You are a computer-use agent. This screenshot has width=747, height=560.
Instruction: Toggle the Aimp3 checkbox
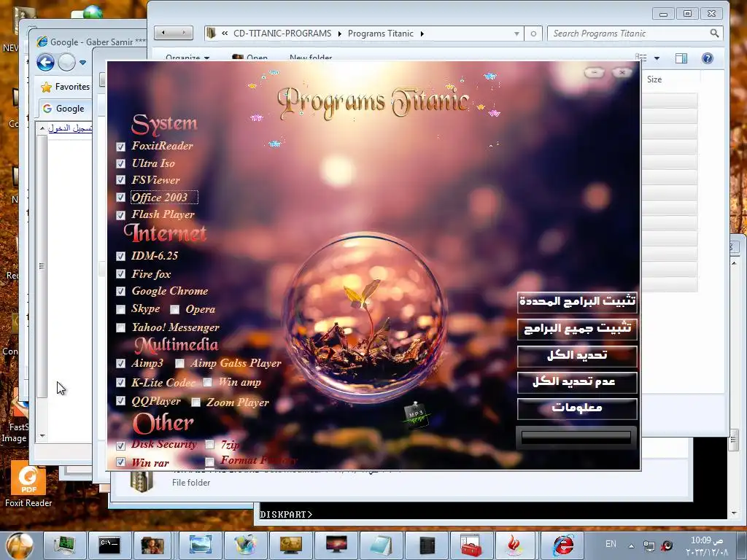[121, 363]
